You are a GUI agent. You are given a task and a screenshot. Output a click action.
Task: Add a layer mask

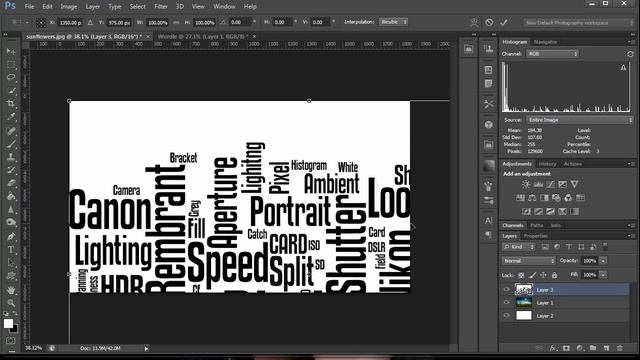tap(566, 348)
